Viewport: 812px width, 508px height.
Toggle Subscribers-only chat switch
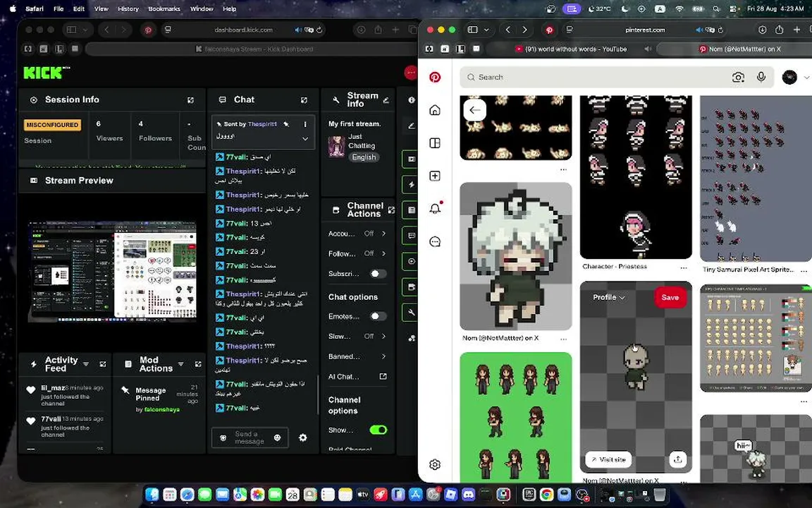[378, 274]
